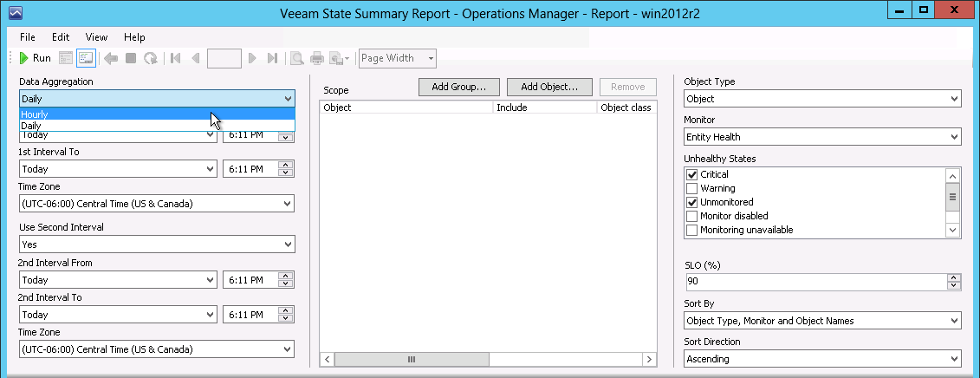Click the 1st Interval To time field
Image resolution: width=980 pixels, height=378 pixels.
click(x=250, y=169)
